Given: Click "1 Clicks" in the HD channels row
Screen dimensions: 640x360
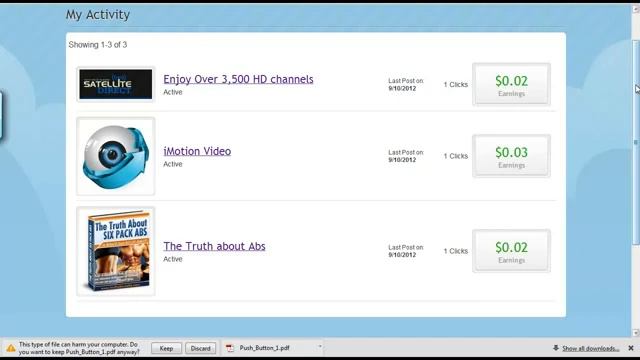Looking at the screenshot, I should click(x=456, y=84).
